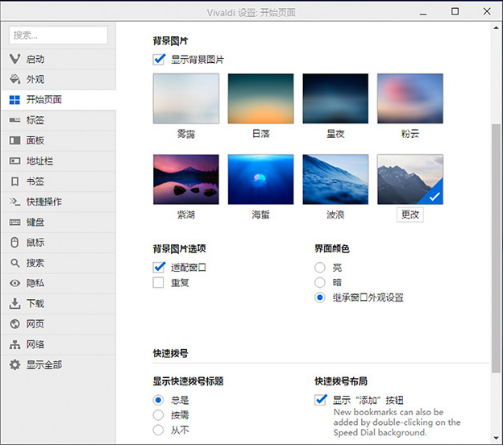Image resolution: width=504 pixels, height=446 pixels.
Task: Select the custom mountain background thumbnail
Action: tap(410, 179)
